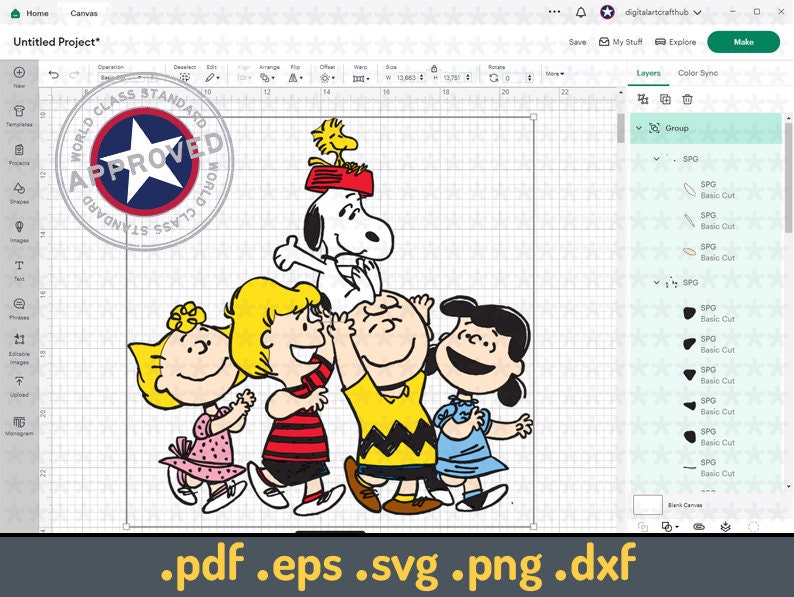Duplicate the selected layer
The height and width of the screenshot is (597, 794).
665,99
